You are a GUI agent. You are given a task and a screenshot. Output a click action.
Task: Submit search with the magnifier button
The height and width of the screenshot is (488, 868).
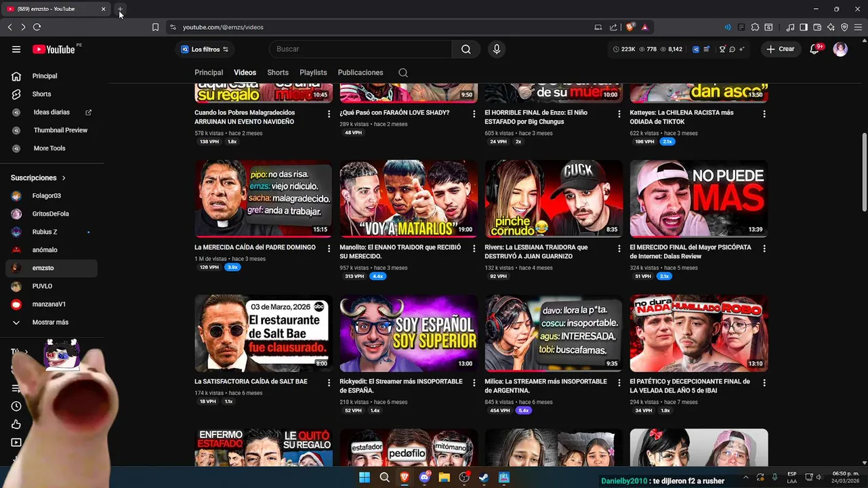(x=466, y=49)
